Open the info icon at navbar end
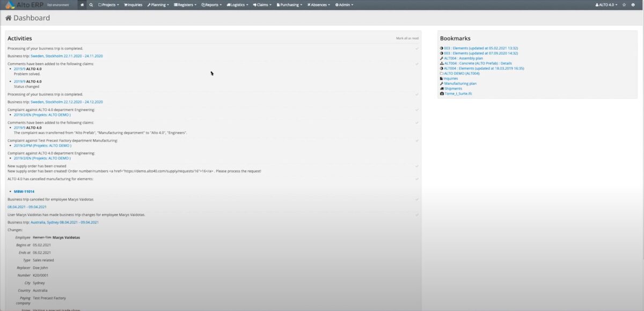 633,4
